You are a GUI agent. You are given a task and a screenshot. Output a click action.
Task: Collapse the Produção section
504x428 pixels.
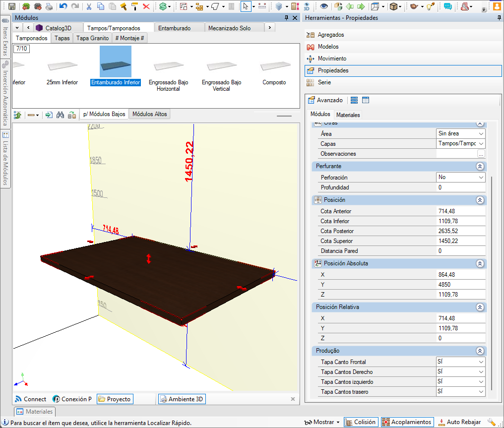[480, 351]
